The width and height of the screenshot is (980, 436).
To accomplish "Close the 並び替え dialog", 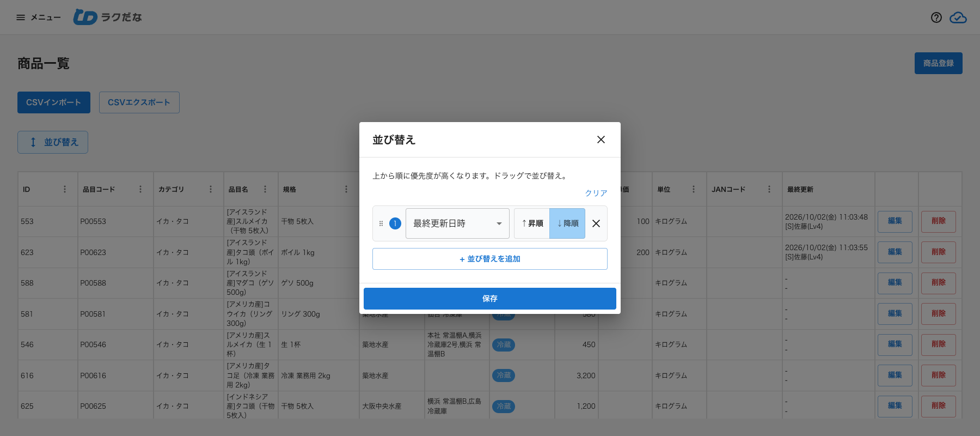I will pos(601,140).
